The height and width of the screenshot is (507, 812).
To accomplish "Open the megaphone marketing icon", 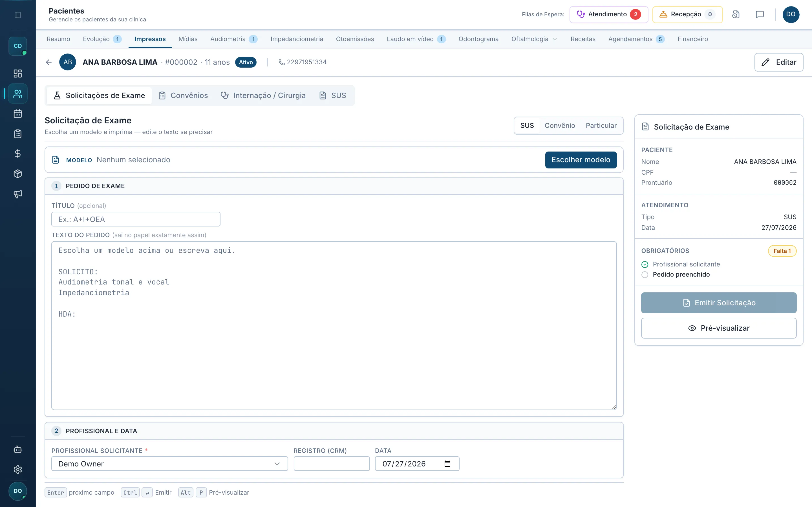I will pyautogui.click(x=18, y=194).
